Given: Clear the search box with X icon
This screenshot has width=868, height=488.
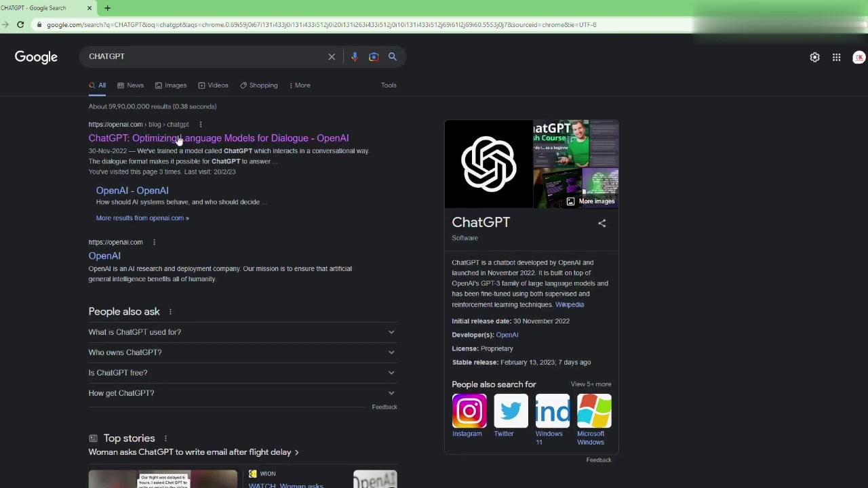Looking at the screenshot, I should (x=332, y=57).
